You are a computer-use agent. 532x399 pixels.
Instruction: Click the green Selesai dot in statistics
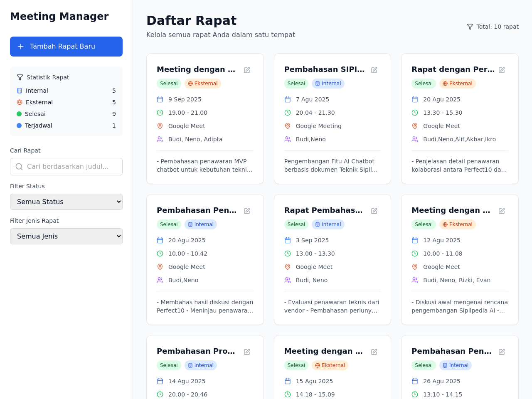(x=19, y=114)
